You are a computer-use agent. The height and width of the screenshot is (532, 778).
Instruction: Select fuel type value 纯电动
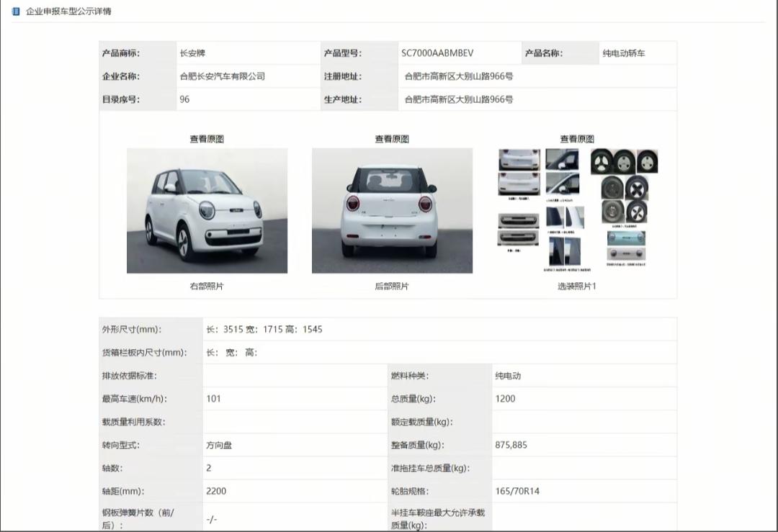(508, 376)
